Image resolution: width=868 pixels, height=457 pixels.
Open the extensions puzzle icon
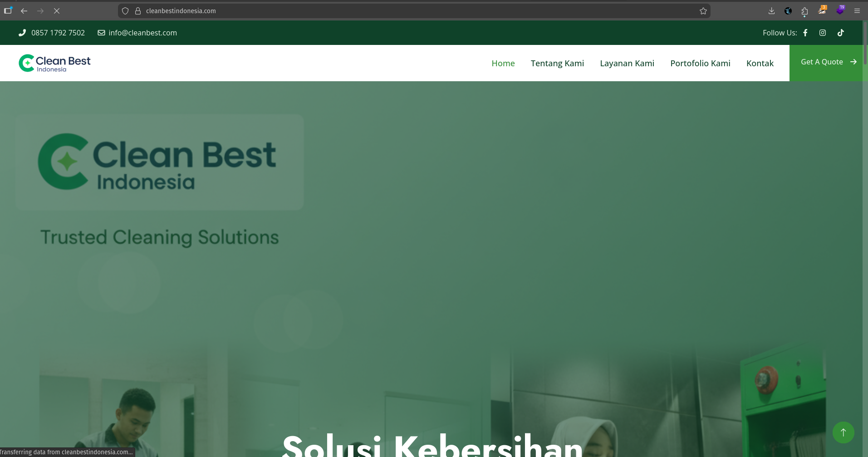pyautogui.click(x=805, y=11)
